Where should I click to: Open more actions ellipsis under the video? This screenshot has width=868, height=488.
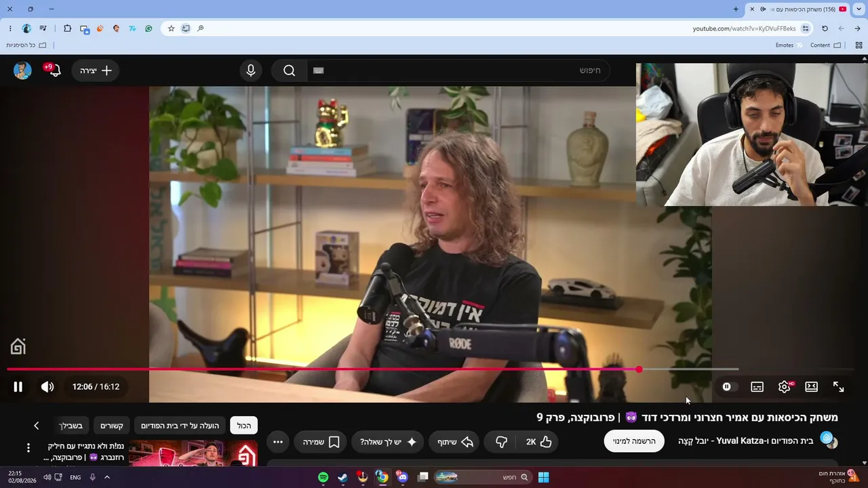pos(278,442)
